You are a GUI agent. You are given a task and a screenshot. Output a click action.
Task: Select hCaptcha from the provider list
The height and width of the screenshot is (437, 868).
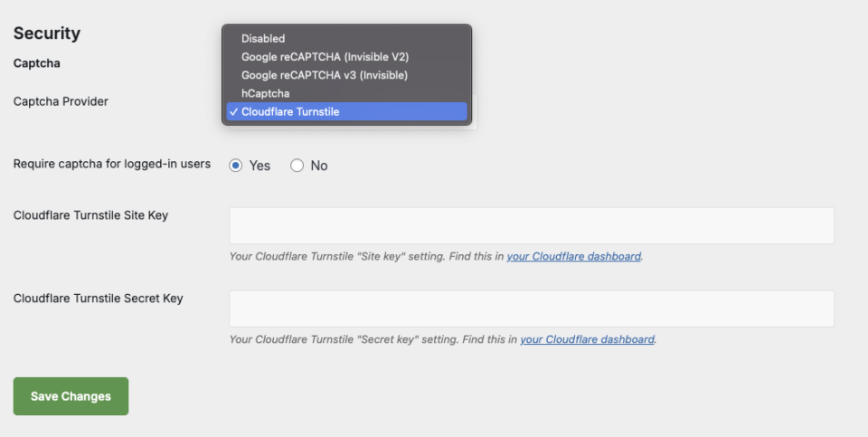click(266, 93)
